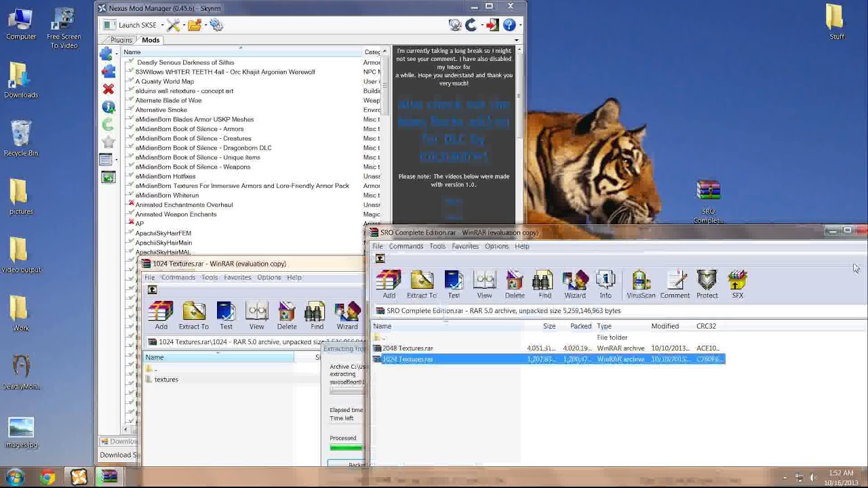Click the bottom export icon in NMM sidebar
Viewport: 868px width, 488px height.
108,178
